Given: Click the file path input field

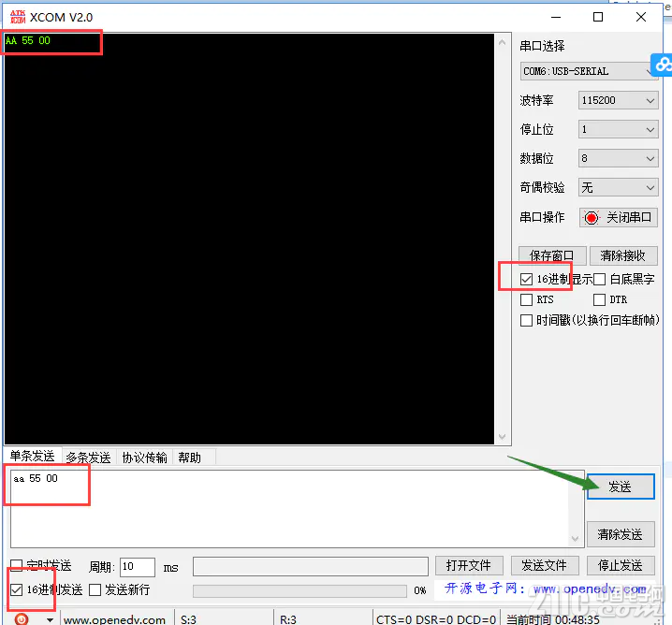Looking at the screenshot, I should pyautogui.click(x=311, y=566).
